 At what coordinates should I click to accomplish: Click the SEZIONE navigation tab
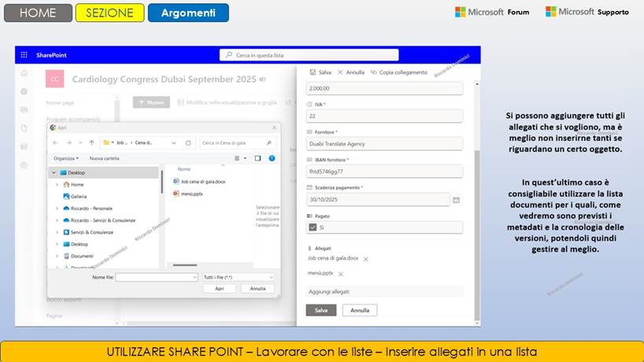tap(109, 13)
